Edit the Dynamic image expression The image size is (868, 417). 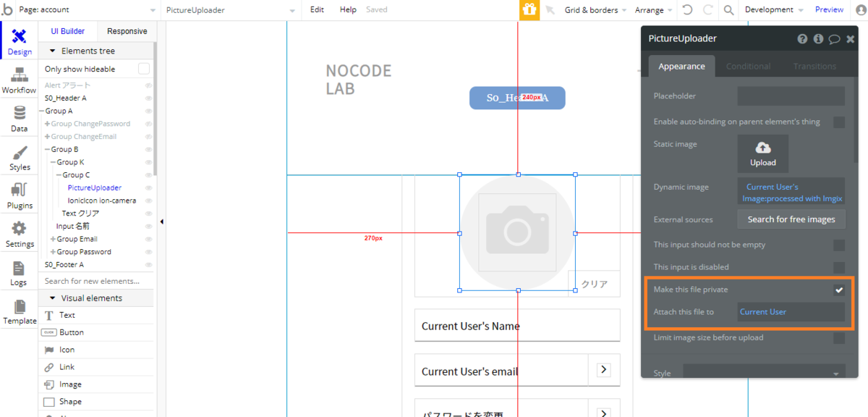[791, 192]
